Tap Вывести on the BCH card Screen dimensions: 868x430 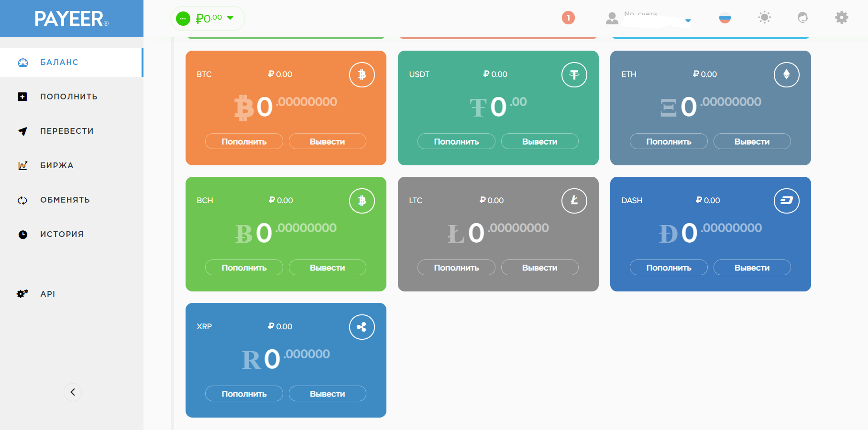(328, 268)
